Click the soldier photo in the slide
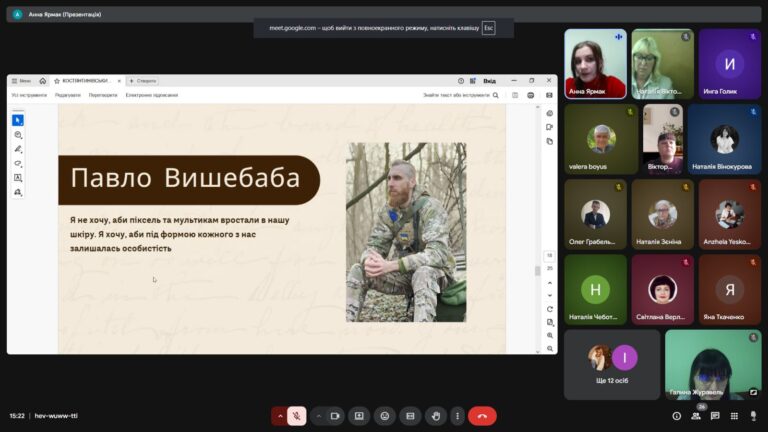The image size is (768, 432). (406, 232)
